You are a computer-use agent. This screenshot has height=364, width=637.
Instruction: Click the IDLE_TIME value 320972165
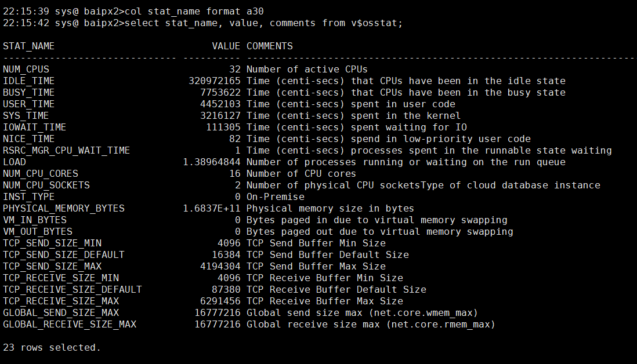point(214,81)
